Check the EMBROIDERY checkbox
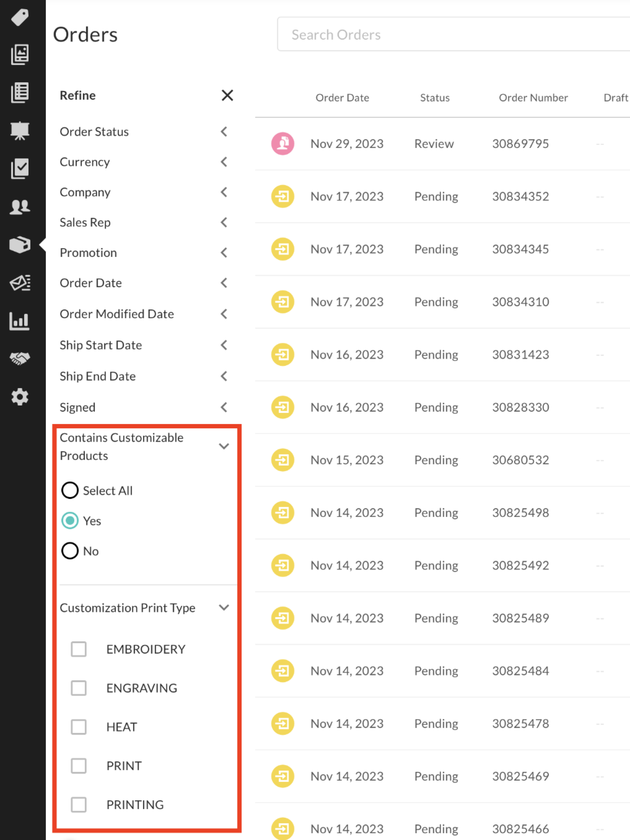Viewport: 630px width, 840px height. pyautogui.click(x=79, y=649)
